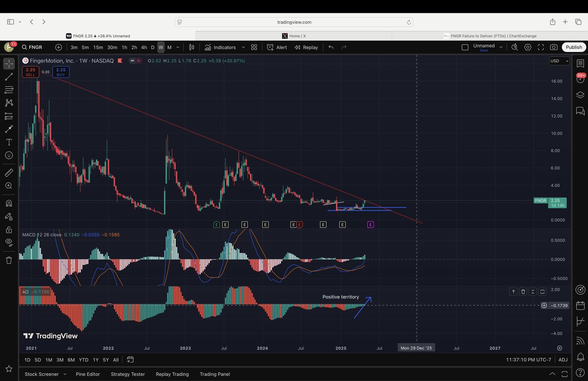
Task: Select the Text annotation tool
Action: 8,142
